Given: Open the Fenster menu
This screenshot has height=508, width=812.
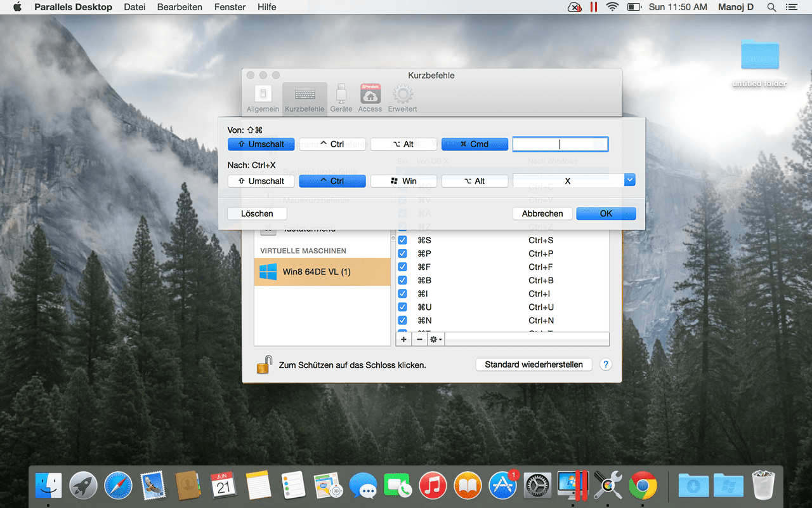Looking at the screenshot, I should pos(229,7).
